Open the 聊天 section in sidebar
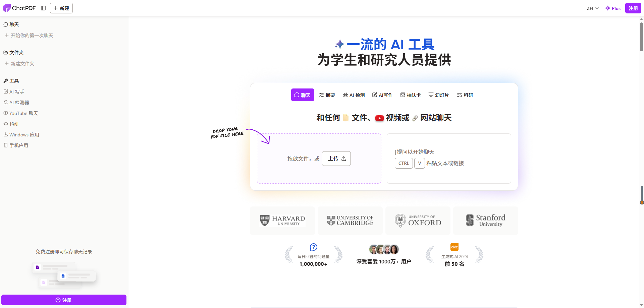 [11, 24]
